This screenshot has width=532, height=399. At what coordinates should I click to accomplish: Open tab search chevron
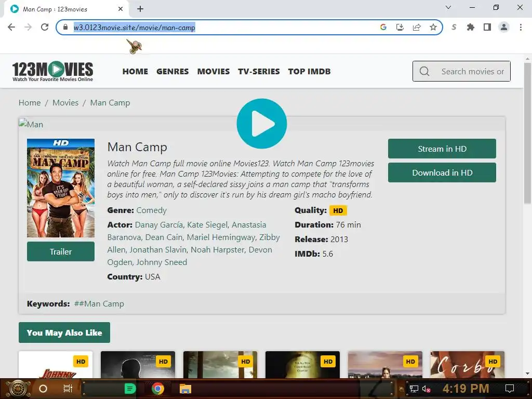tap(448, 7)
